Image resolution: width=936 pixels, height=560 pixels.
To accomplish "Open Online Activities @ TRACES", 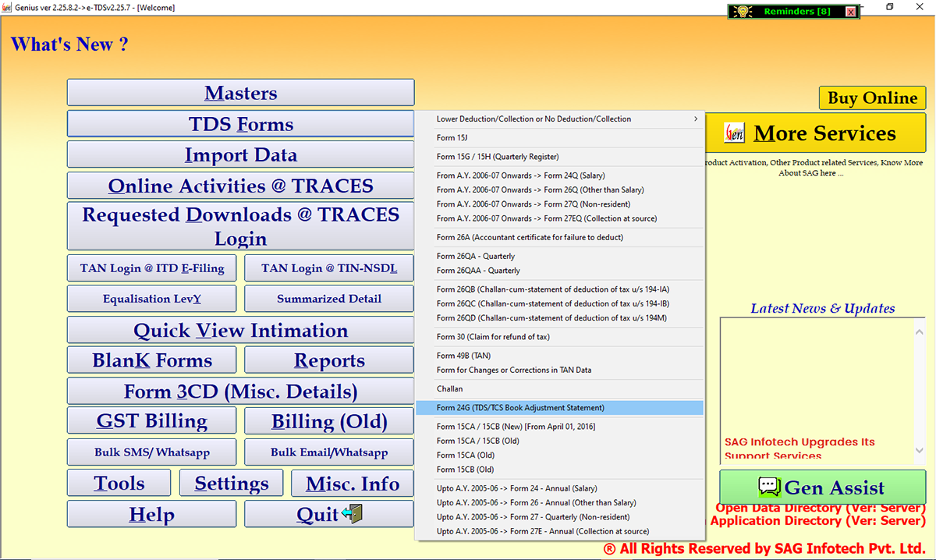I will click(x=240, y=186).
